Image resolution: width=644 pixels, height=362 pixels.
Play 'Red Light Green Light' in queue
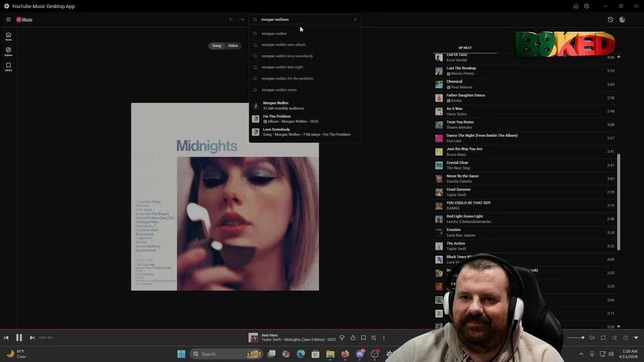click(524, 219)
